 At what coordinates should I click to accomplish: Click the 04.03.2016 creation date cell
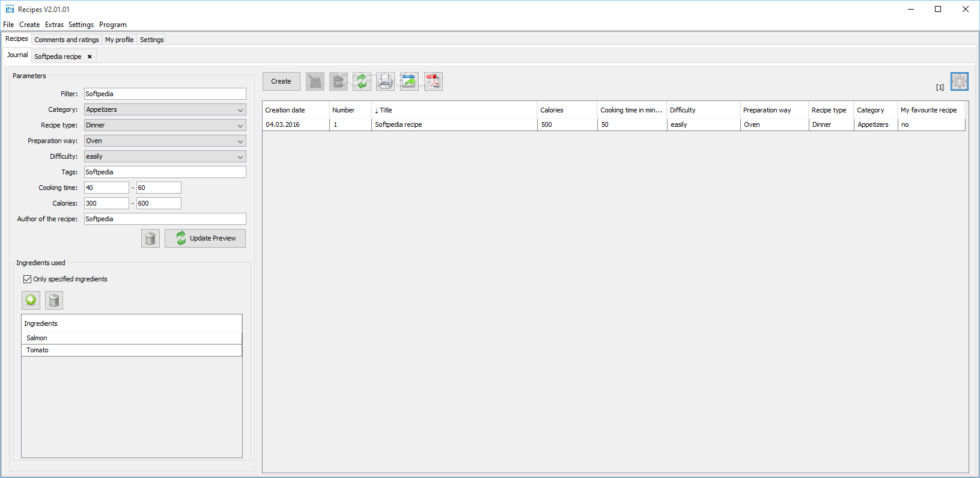(x=296, y=124)
